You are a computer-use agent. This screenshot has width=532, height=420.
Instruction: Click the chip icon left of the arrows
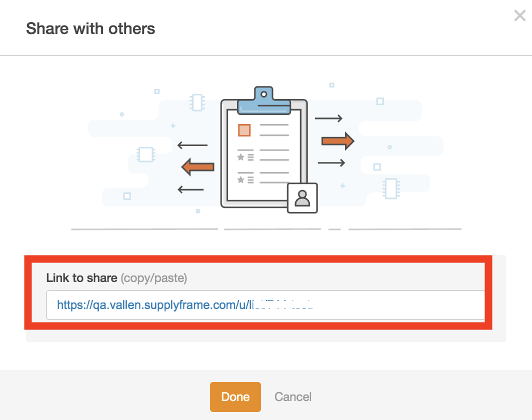[145, 154]
